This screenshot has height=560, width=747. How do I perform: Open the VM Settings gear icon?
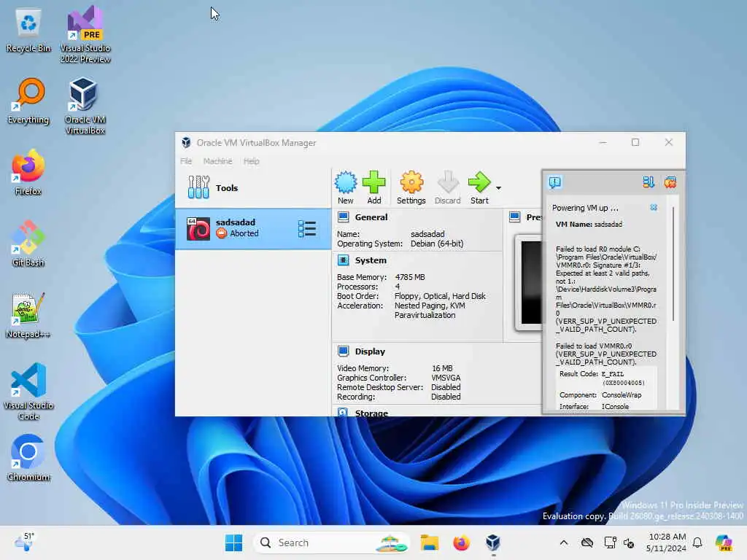(411, 187)
